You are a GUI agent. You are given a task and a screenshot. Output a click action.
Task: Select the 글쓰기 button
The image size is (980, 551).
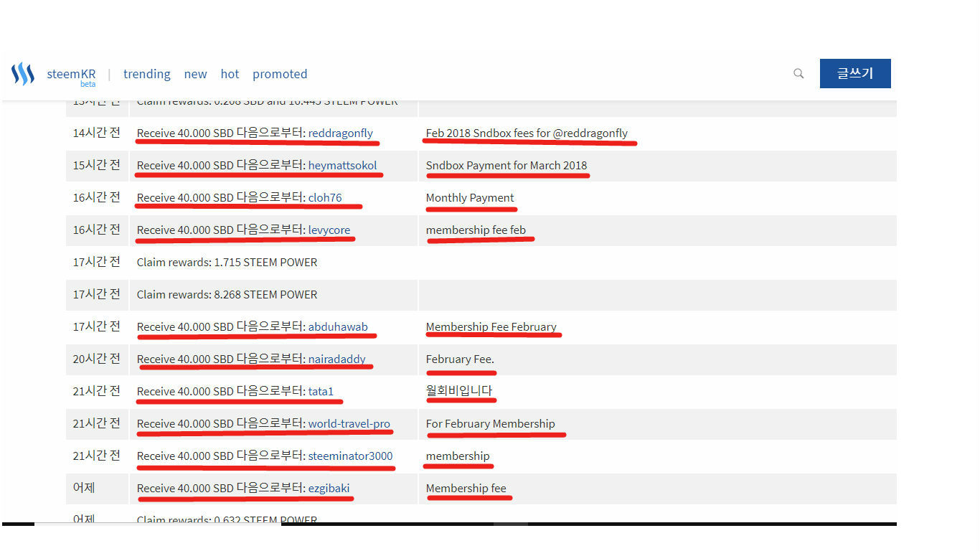(x=854, y=73)
